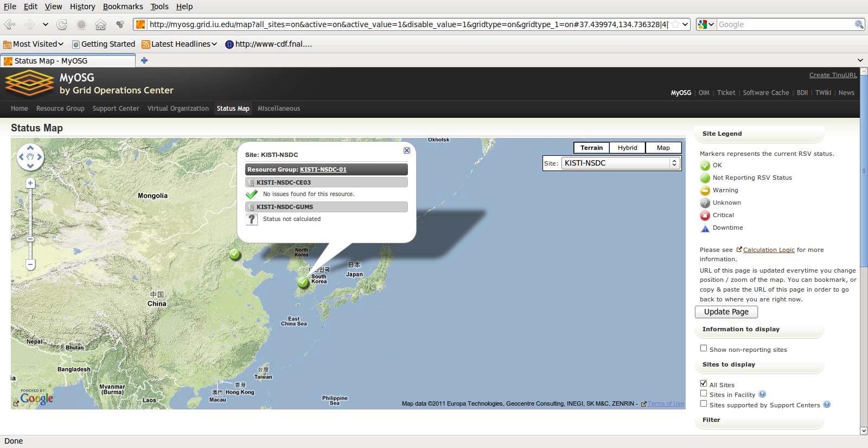Image resolution: width=868 pixels, height=448 pixels.
Task: Go to the browser Home icon
Action: [x=100, y=24]
